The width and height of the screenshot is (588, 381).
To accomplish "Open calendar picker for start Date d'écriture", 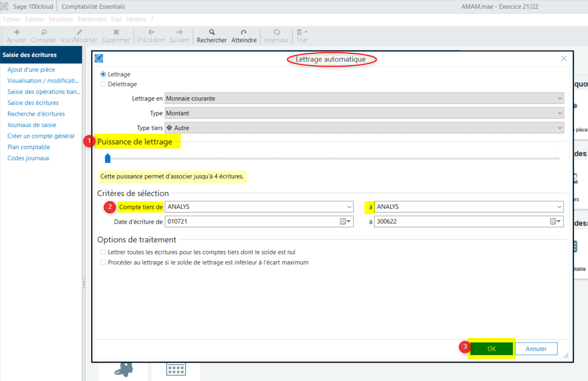I will point(346,222).
